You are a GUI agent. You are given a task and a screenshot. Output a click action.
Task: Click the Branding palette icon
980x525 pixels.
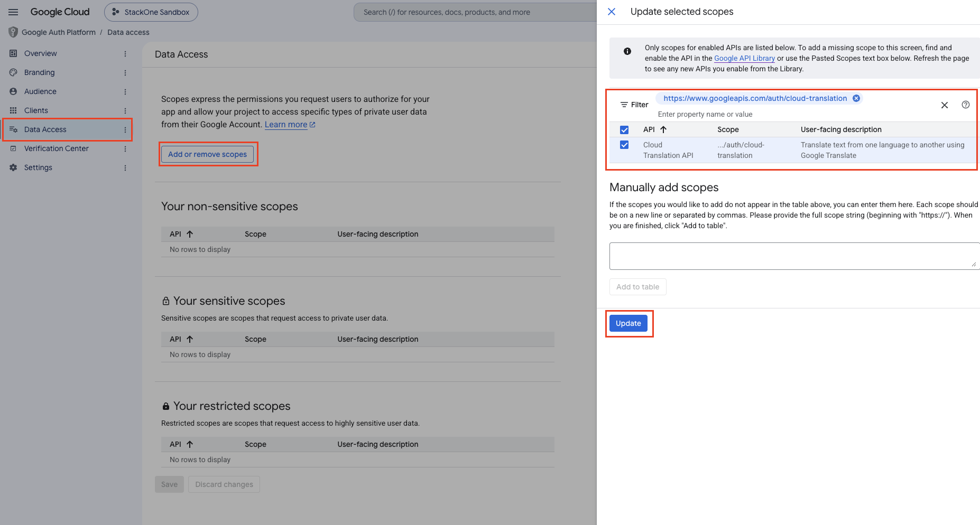click(x=13, y=72)
